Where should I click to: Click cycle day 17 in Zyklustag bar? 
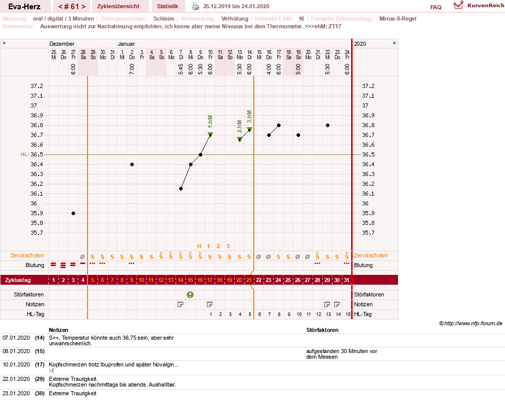(210, 280)
